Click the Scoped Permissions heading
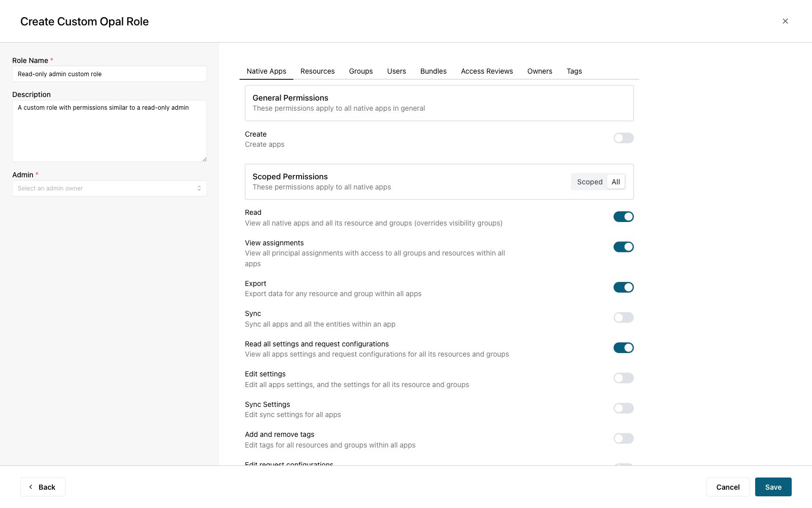Screen dimensions: 812x508 point(290,177)
